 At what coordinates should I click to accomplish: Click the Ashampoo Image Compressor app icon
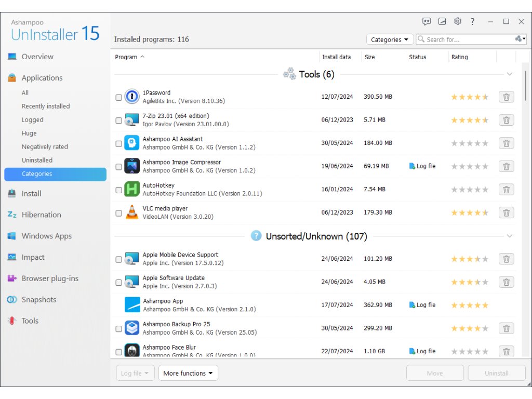[x=131, y=166]
